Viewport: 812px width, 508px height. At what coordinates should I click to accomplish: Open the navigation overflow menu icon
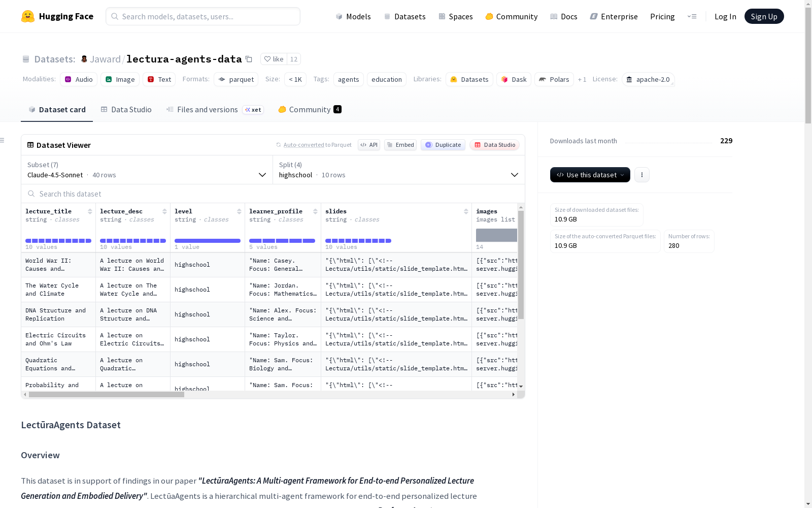pos(692,16)
